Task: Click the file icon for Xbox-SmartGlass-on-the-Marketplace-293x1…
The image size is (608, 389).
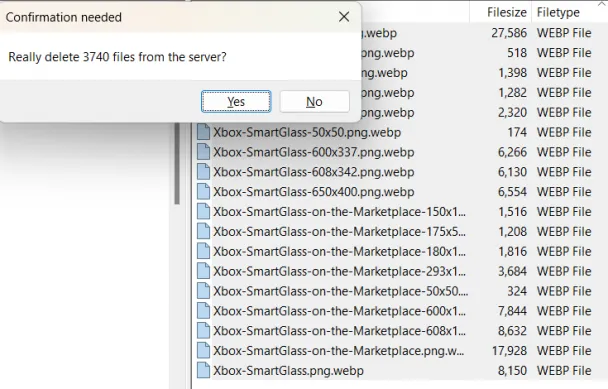Action: [203, 271]
